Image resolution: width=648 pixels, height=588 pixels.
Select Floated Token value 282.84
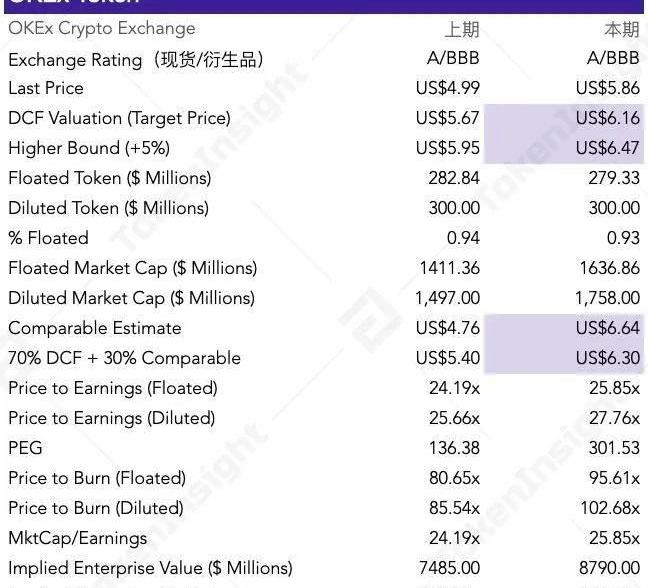click(x=454, y=178)
